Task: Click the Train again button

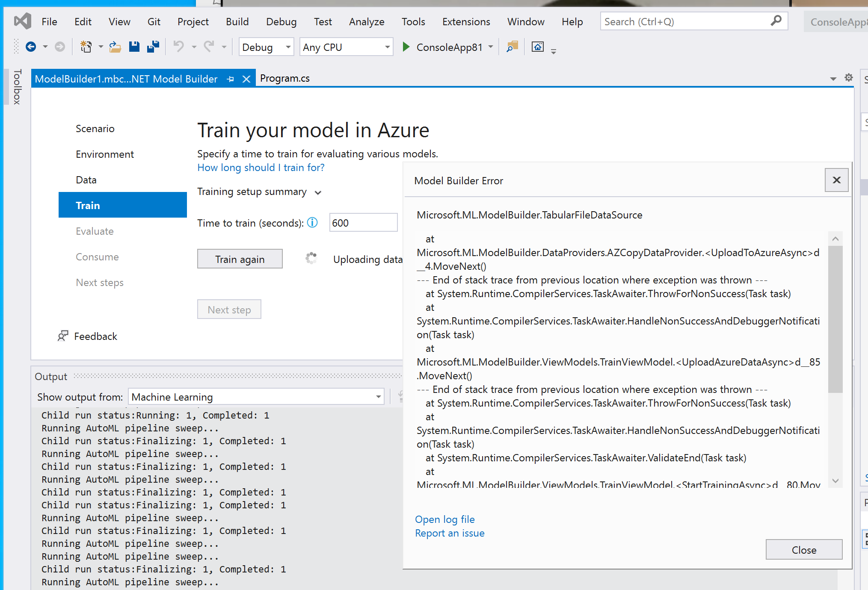Action: 240,259
